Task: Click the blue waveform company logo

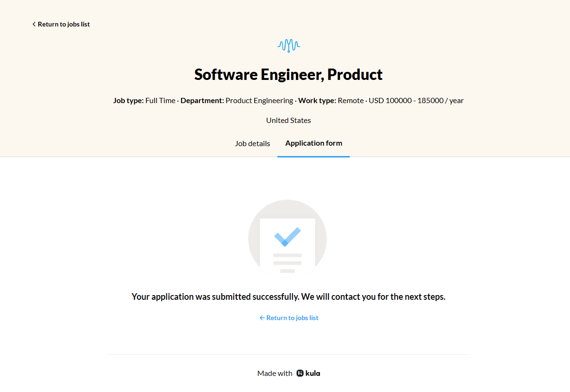Action: [288, 45]
